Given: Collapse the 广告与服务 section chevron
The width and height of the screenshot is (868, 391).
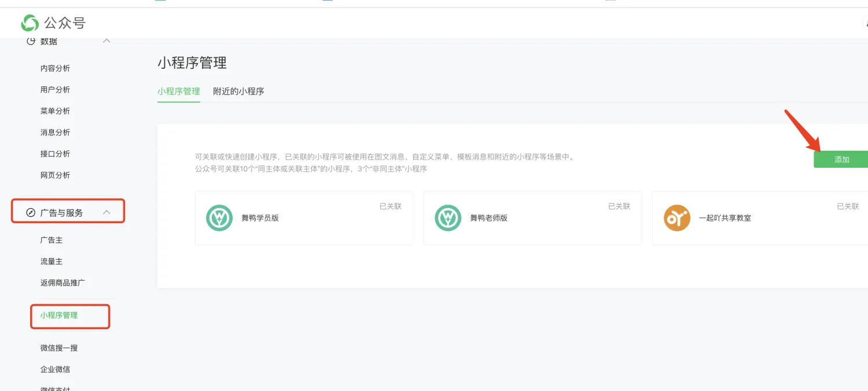Looking at the screenshot, I should pos(106,212).
